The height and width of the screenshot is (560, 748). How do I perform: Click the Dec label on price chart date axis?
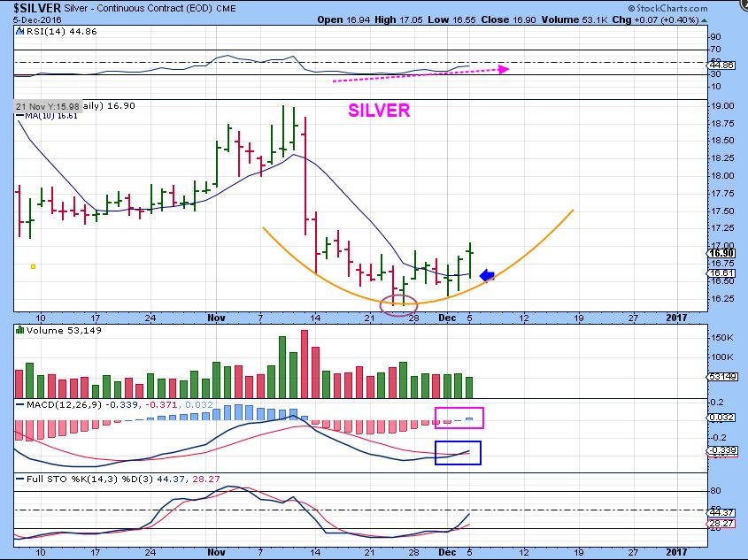[x=447, y=318]
